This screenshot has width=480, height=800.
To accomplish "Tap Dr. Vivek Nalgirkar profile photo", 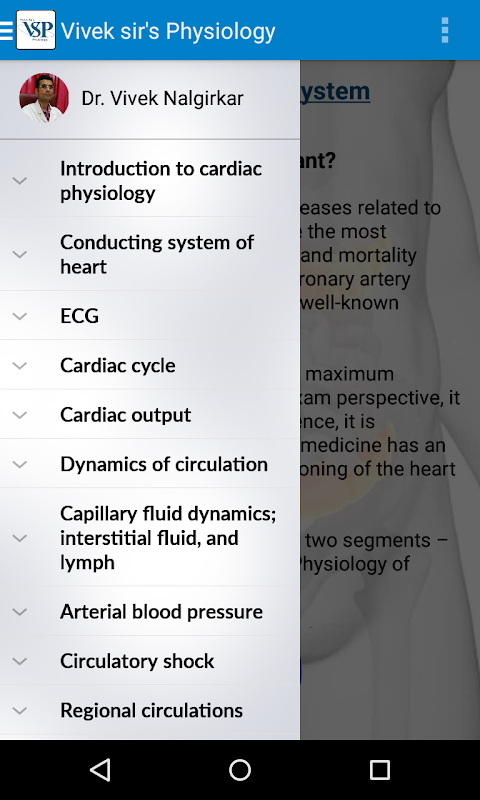I will (x=44, y=97).
